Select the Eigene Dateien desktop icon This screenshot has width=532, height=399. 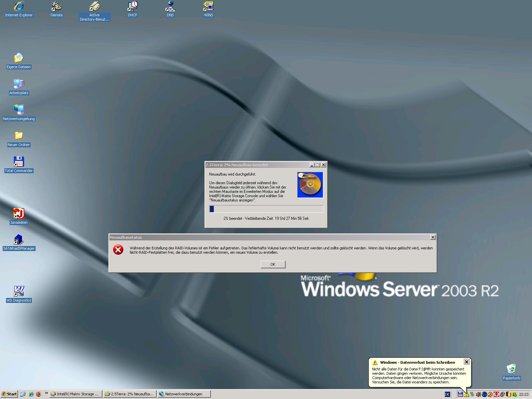[x=19, y=61]
